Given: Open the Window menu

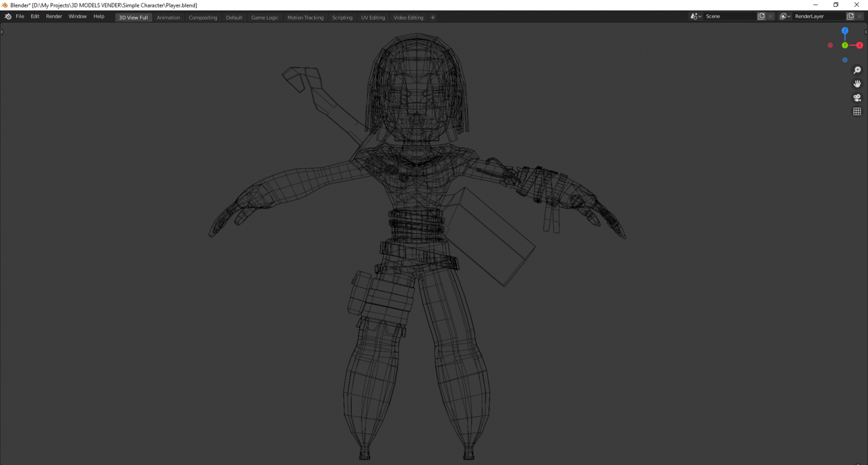Looking at the screenshot, I should click(78, 17).
